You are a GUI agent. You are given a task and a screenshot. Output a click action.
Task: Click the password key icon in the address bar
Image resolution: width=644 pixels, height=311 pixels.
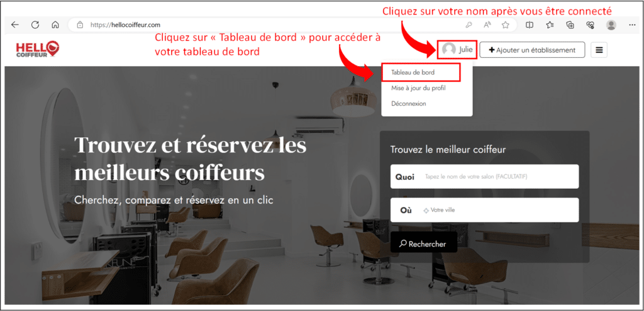click(469, 25)
